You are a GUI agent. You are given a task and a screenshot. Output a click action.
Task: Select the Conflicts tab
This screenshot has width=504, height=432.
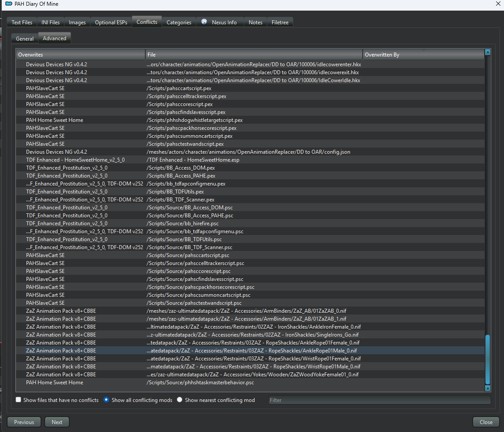click(147, 22)
